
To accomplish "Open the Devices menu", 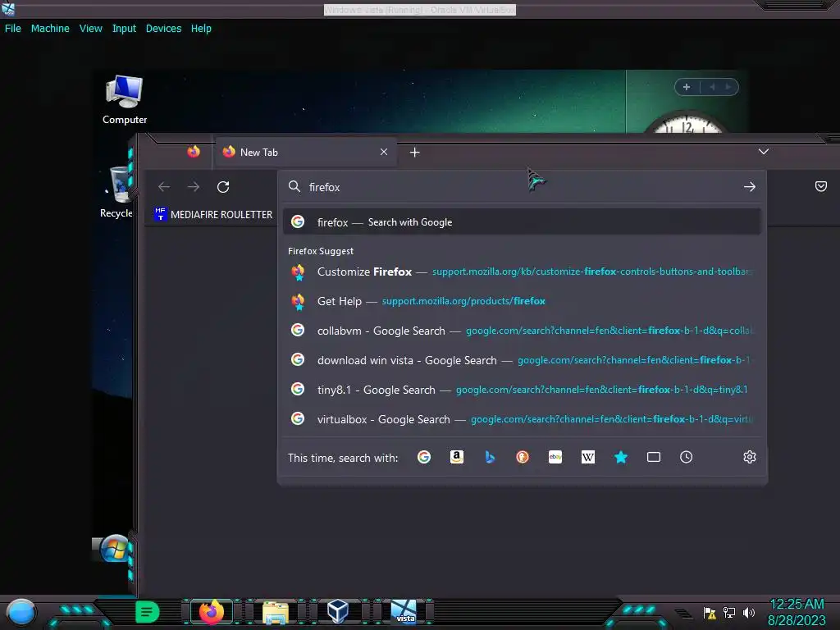I will 163,29.
